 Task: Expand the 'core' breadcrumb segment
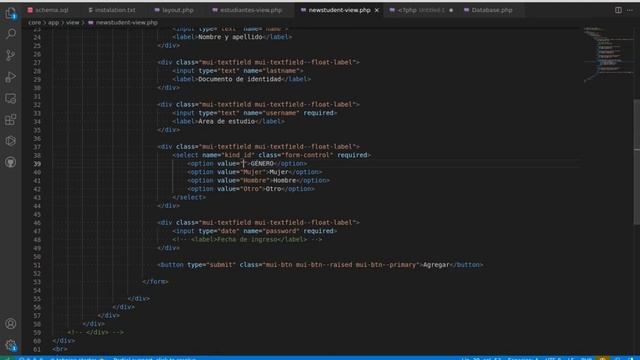pyautogui.click(x=35, y=23)
